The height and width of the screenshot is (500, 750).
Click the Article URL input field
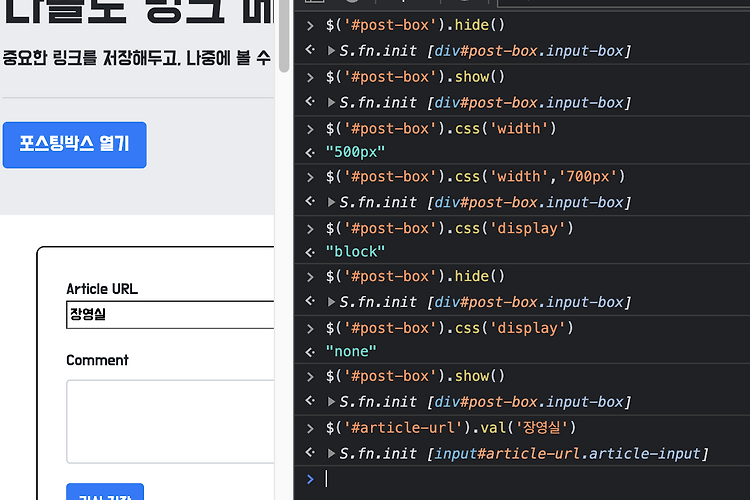170,315
